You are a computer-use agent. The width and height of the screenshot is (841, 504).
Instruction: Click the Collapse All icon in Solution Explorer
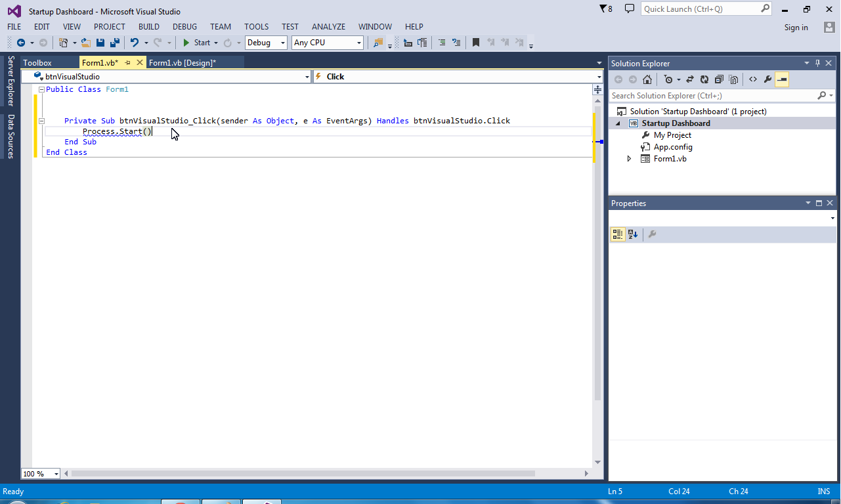719,79
